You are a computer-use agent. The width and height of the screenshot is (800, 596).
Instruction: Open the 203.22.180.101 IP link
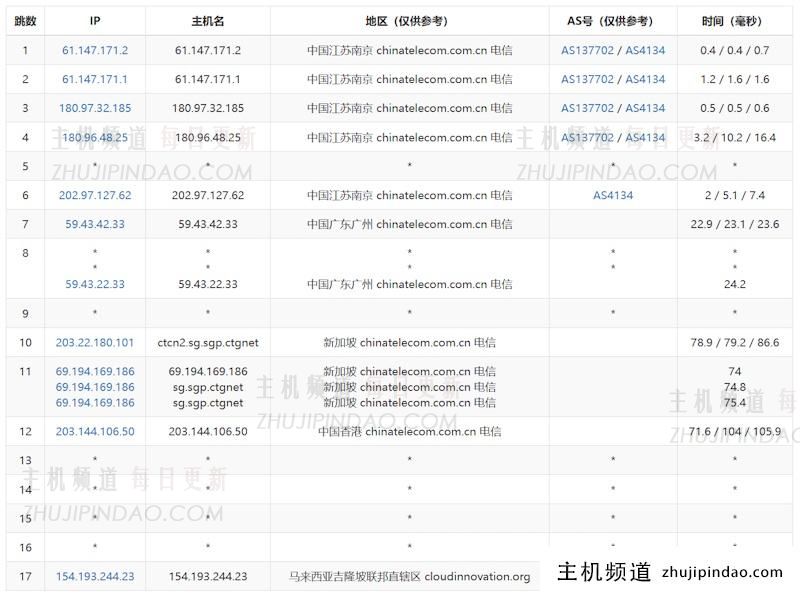95,342
